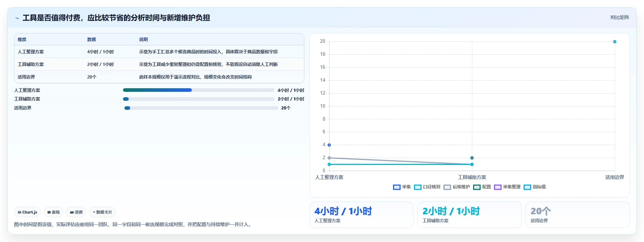644x242 pixels.
Task: Click the 适用边界 x-axis label on chart
Action: tap(615, 177)
